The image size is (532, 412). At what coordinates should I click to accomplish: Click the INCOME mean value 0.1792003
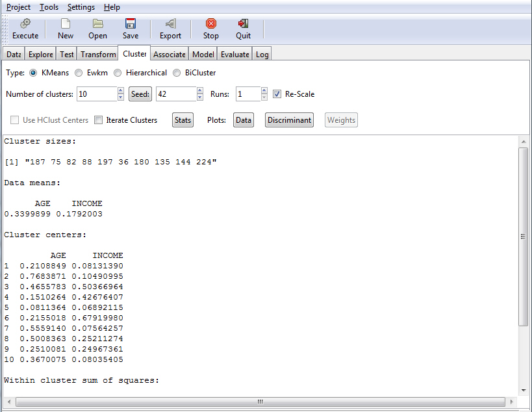(x=79, y=214)
